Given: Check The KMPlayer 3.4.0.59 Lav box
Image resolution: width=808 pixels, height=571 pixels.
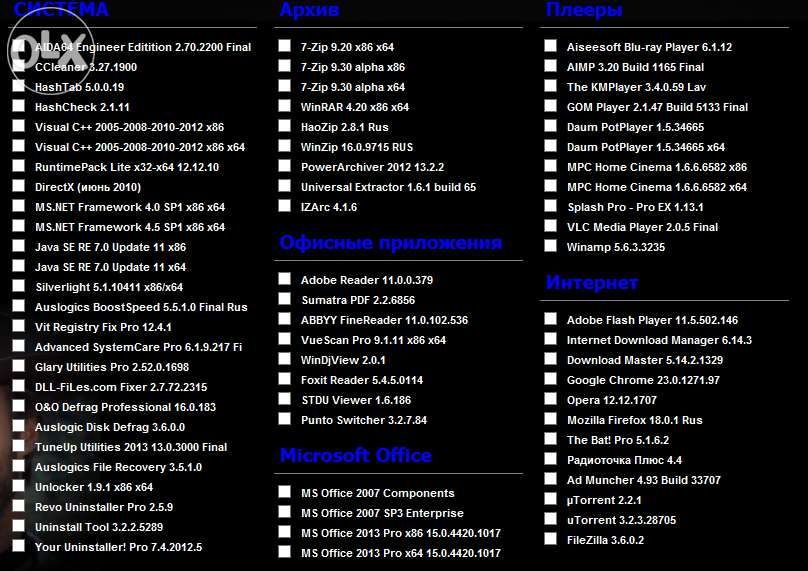Looking at the screenshot, I should (x=550, y=86).
